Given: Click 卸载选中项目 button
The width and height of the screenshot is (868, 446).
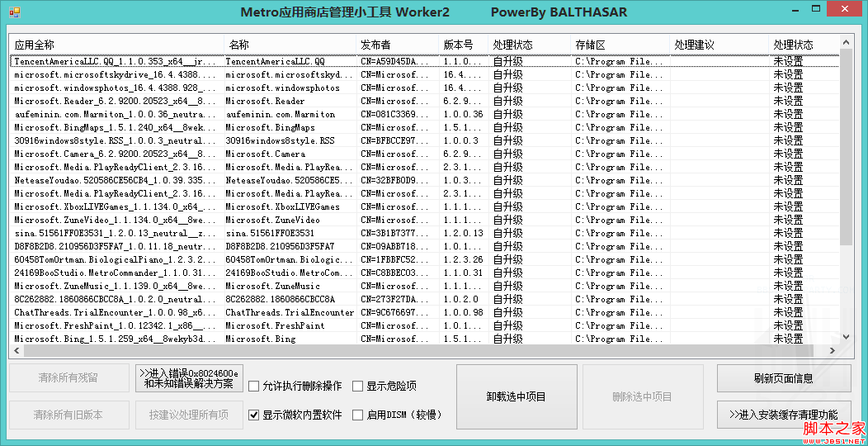Looking at the screenshot, I should 516,396.
